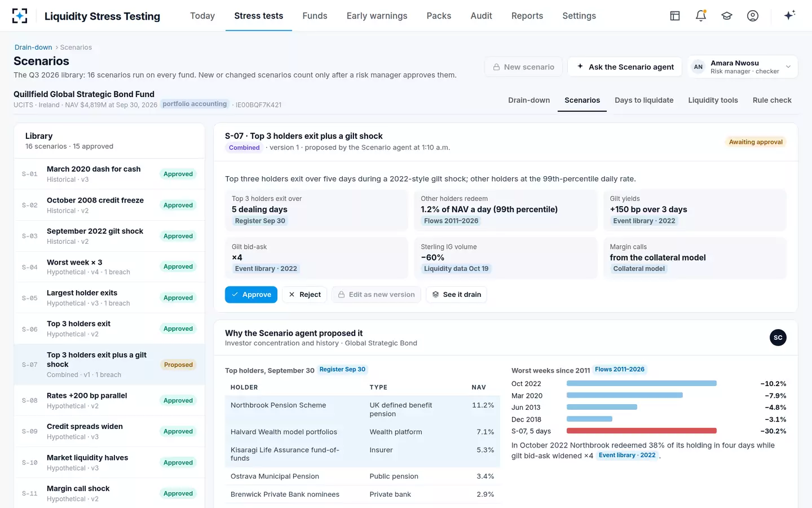Switch to the Days to liquidate sub-tab
Screen dimensions: 812x508
(x=644, y=100)
